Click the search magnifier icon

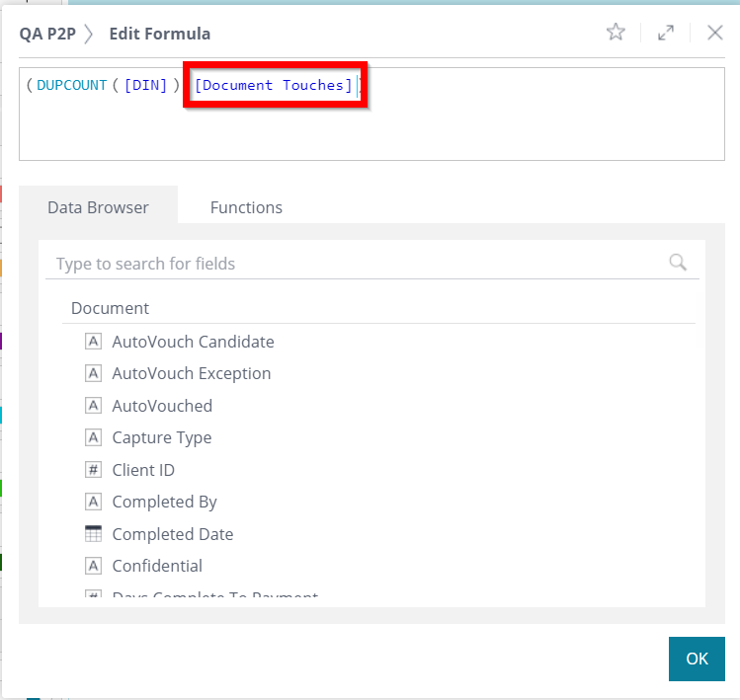click(678, 263)
